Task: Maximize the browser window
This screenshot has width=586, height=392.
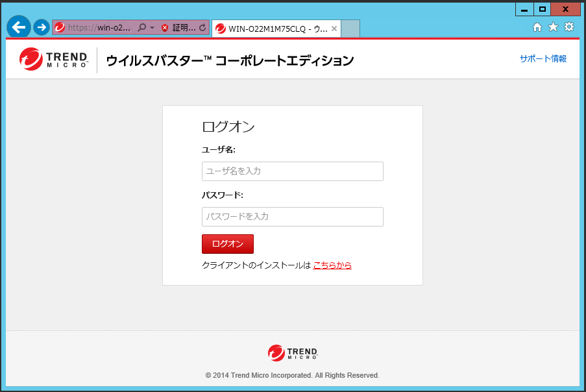Action: 543,9
